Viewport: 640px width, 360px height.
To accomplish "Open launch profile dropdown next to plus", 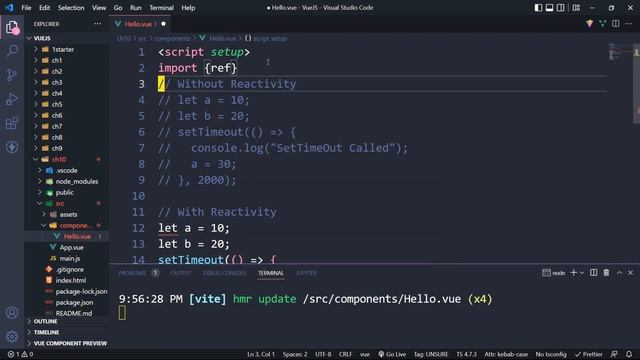I will click(582, 273).
